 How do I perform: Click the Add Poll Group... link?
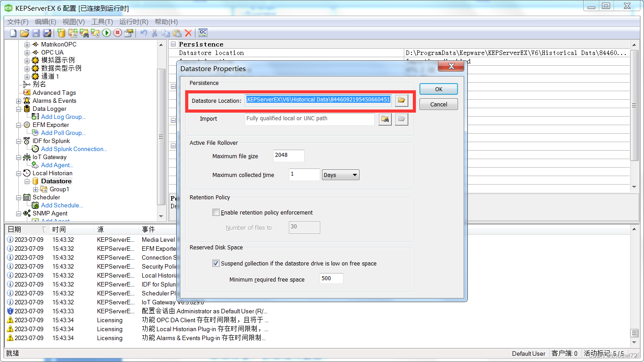[64, 133]
